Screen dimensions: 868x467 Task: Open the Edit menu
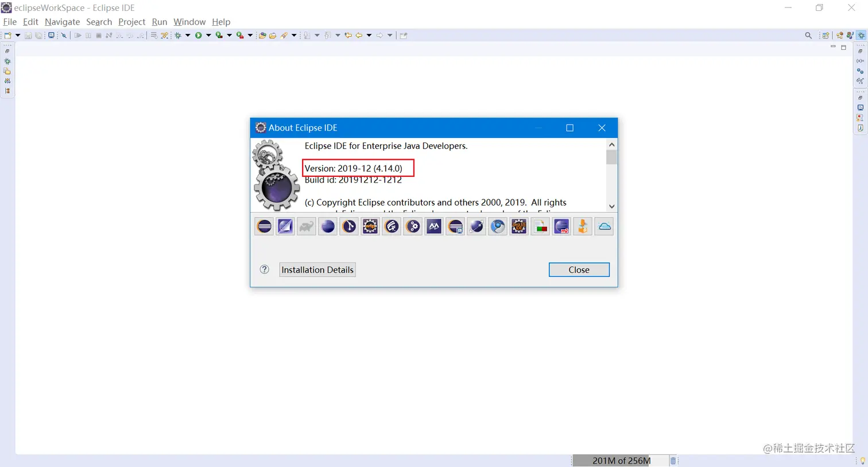tap(30, 22)
